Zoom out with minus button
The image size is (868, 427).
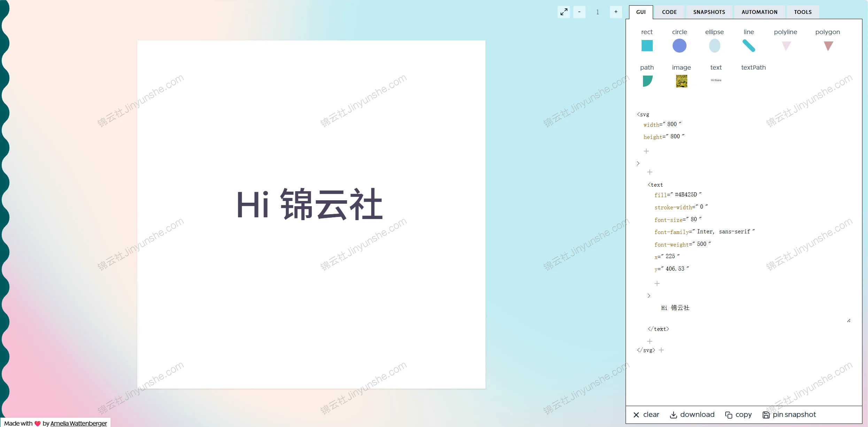(x=579, y=12)
